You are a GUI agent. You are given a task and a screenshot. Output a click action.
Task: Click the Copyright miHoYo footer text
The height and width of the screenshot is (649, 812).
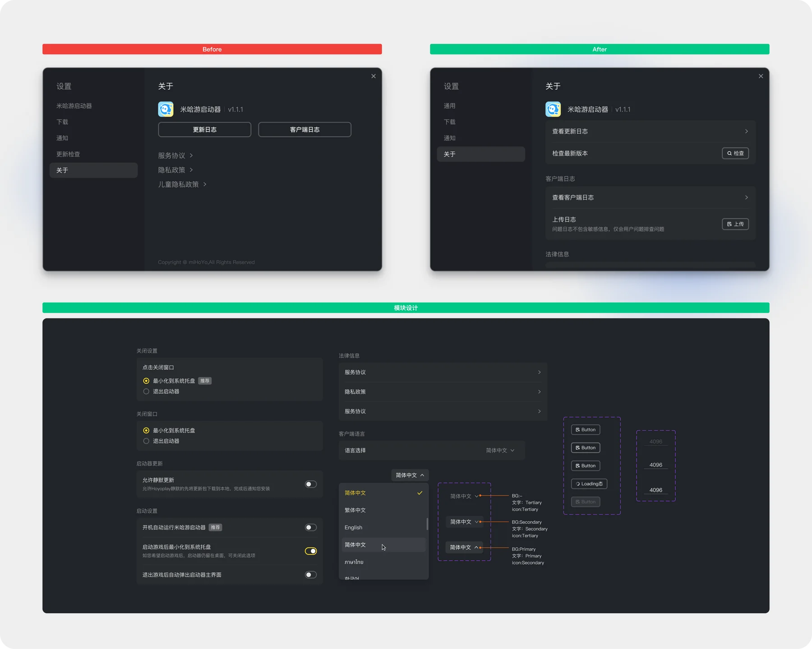[206, 262]
